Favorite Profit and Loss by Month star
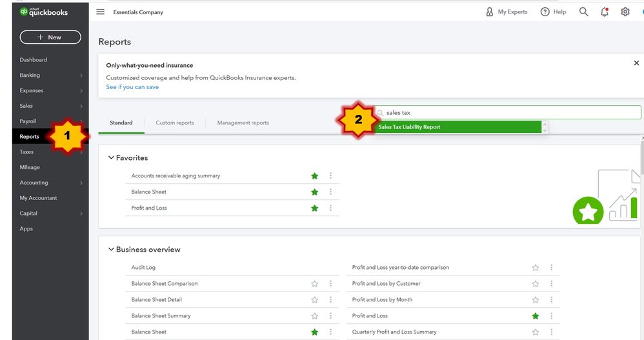Viewport: 644px width, 340px height. (535, 300)
